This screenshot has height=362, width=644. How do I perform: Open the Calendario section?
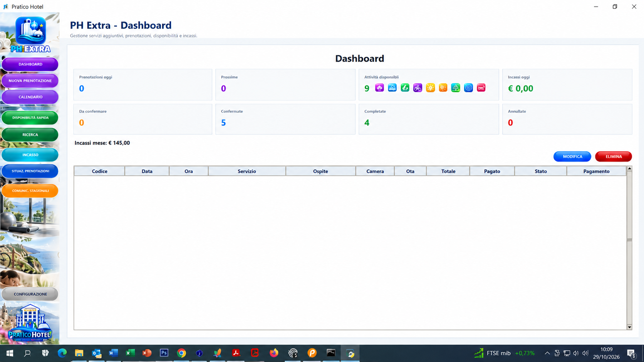(x=30, y=97)
